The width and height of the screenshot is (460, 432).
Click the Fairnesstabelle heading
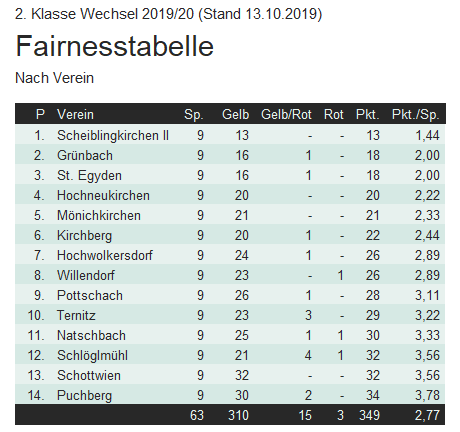pos(115,46)
